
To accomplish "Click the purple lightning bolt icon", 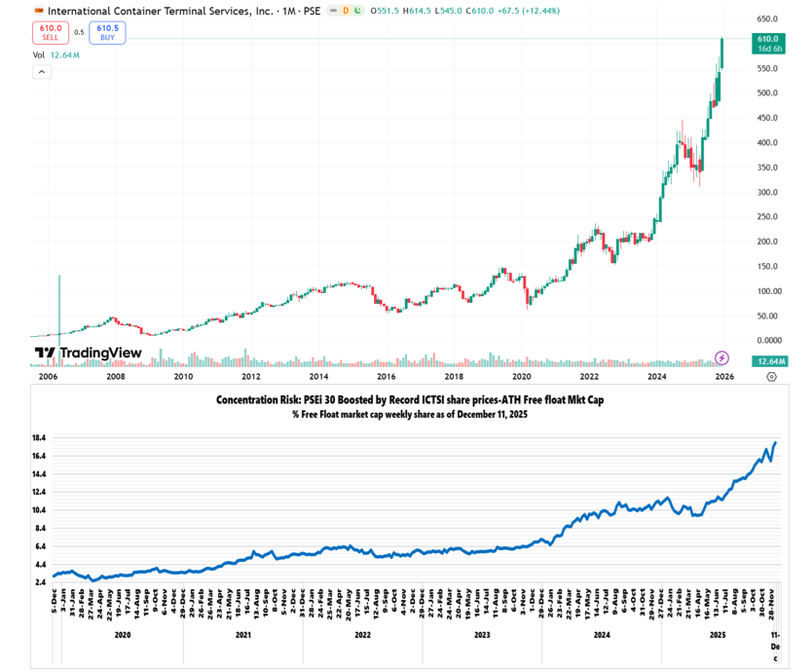I will point(721,357).
